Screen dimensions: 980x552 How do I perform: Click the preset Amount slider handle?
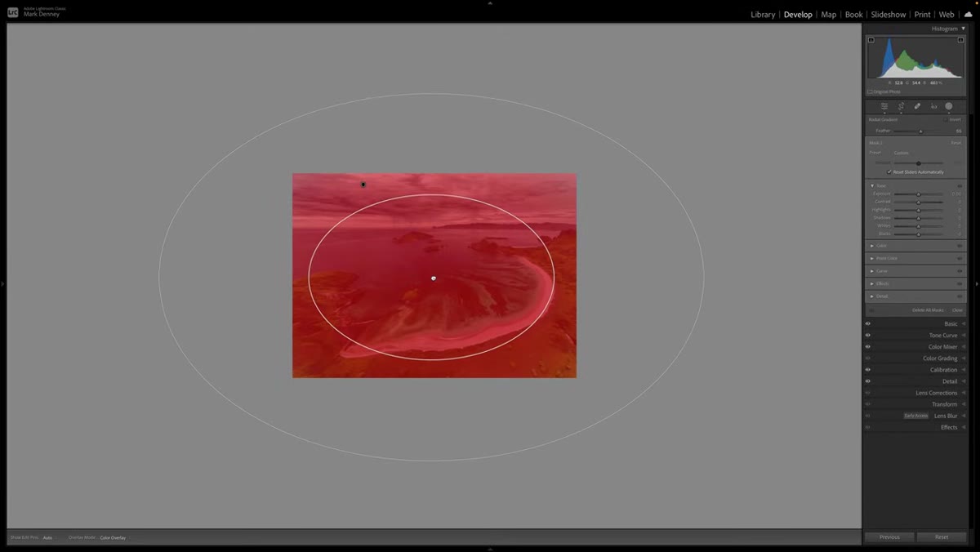pyautogui.click(x=918, y=163)
